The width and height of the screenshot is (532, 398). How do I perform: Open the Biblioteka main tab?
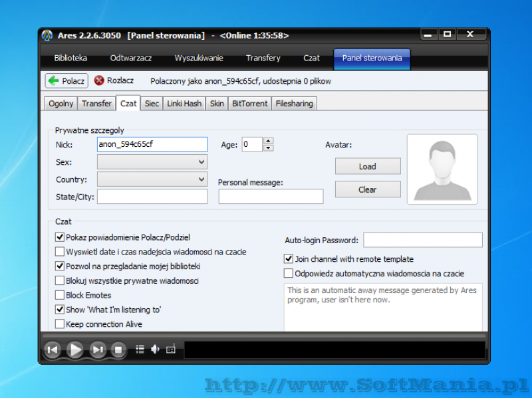click(x=70, y=58)
